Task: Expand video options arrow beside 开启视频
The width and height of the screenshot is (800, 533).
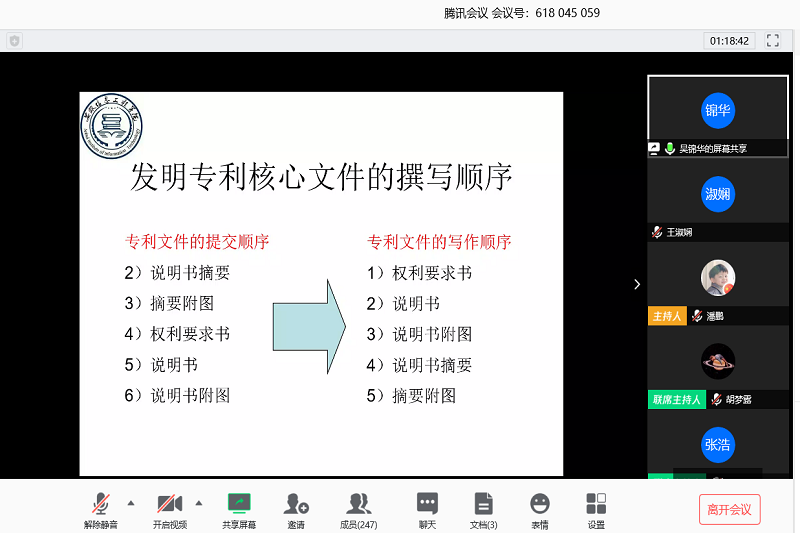Action: click(x=199, y=503)
